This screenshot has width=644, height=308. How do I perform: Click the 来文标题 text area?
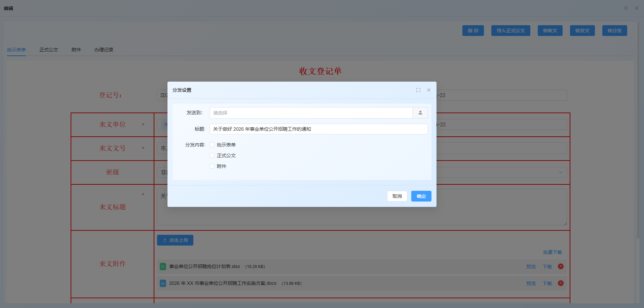(x=362, y=207)
